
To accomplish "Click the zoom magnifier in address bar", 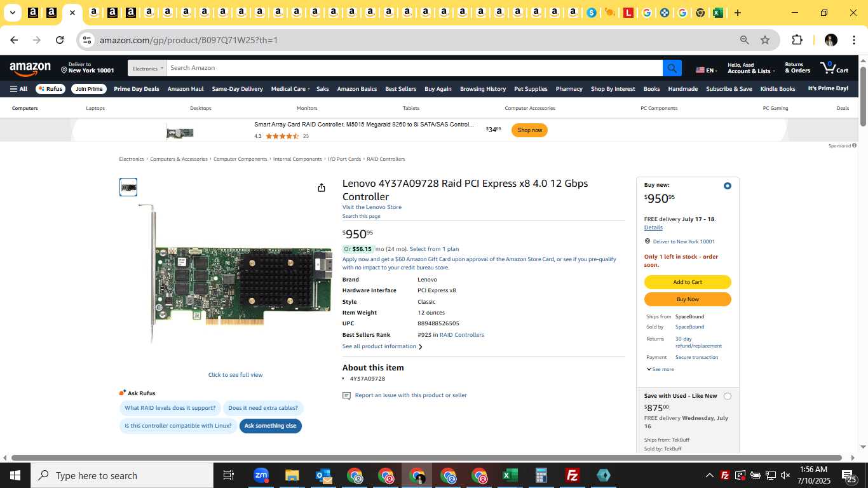I will pos(744,40).
